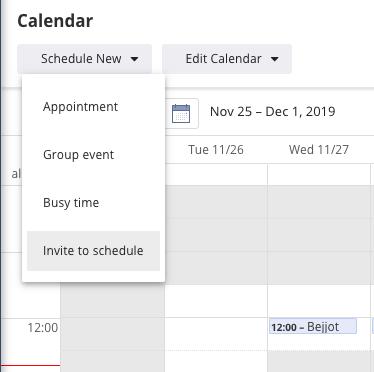This screenshot has height=372, width=374.
Task: Click the Edit Calendar button label
Action: 223,59
